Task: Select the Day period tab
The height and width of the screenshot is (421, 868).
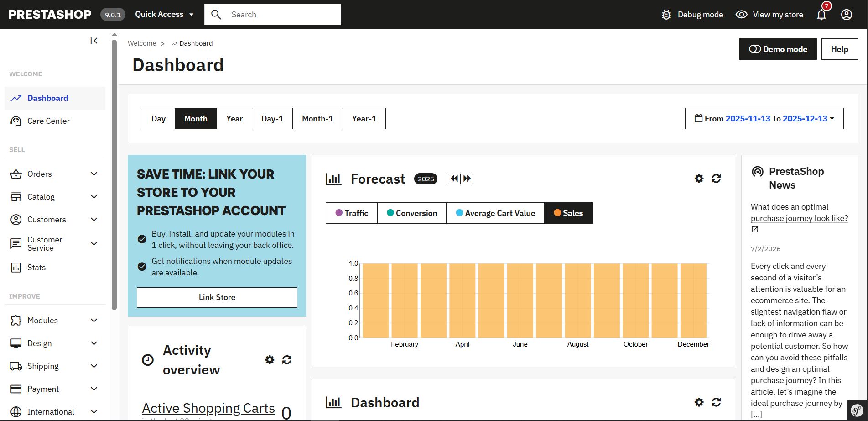Action: pyautogui.click(x=158, y=119)
